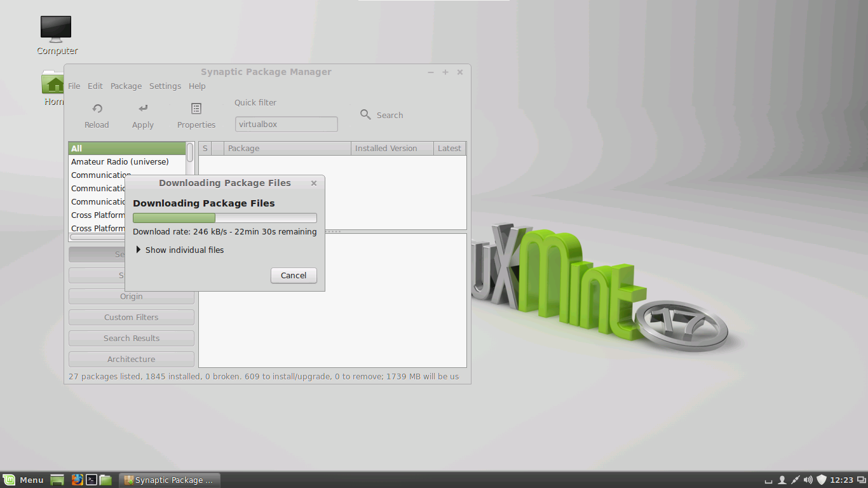Open the Settings menu

tap(165, 86)
